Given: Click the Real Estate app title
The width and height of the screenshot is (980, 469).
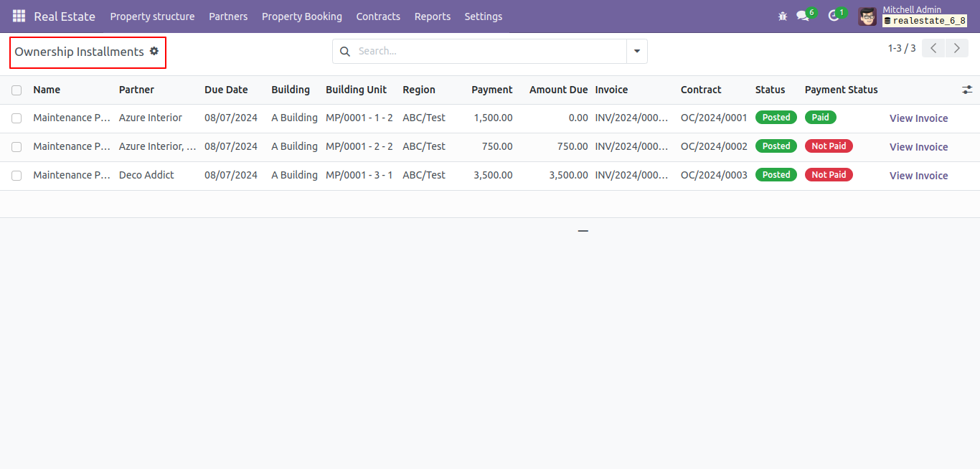Looking at the screenshot, I should [65, 16].
